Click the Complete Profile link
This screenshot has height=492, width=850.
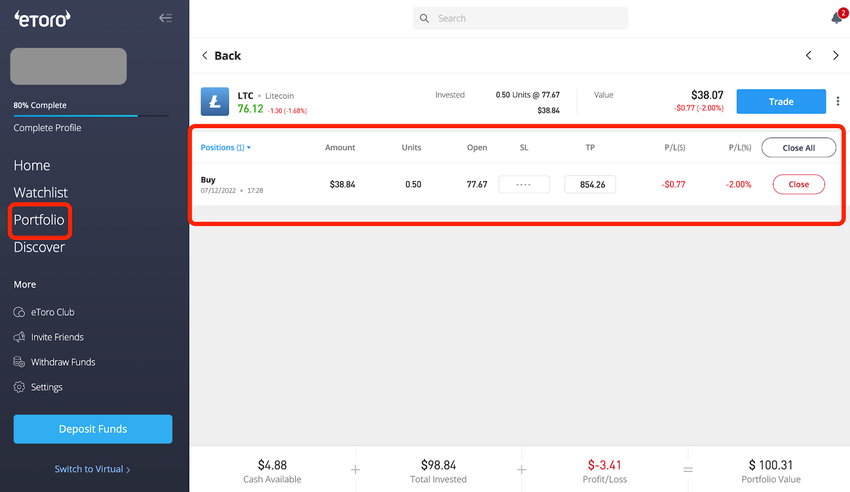tap(47, 128)
